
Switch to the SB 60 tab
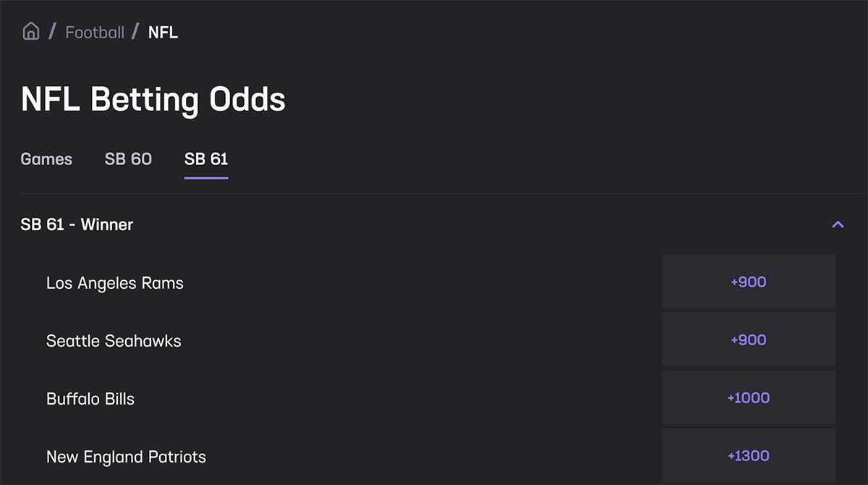tap(128, 159)
